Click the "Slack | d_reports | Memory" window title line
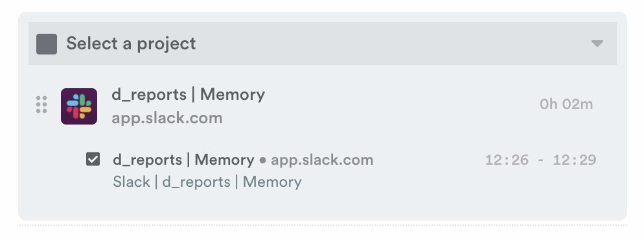This screenshot has height=240, width=644. click(207, 182)
